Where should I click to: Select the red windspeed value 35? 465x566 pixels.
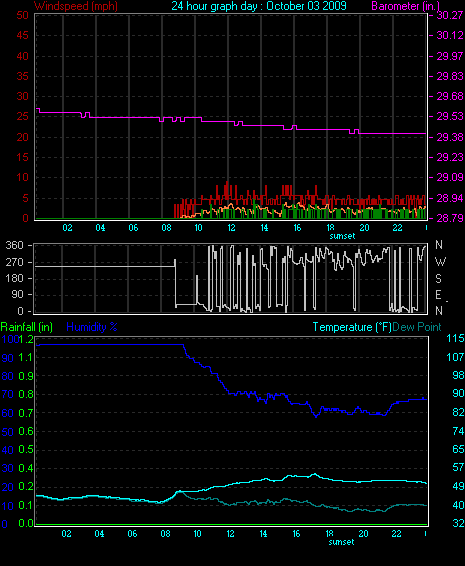point(22,76)
